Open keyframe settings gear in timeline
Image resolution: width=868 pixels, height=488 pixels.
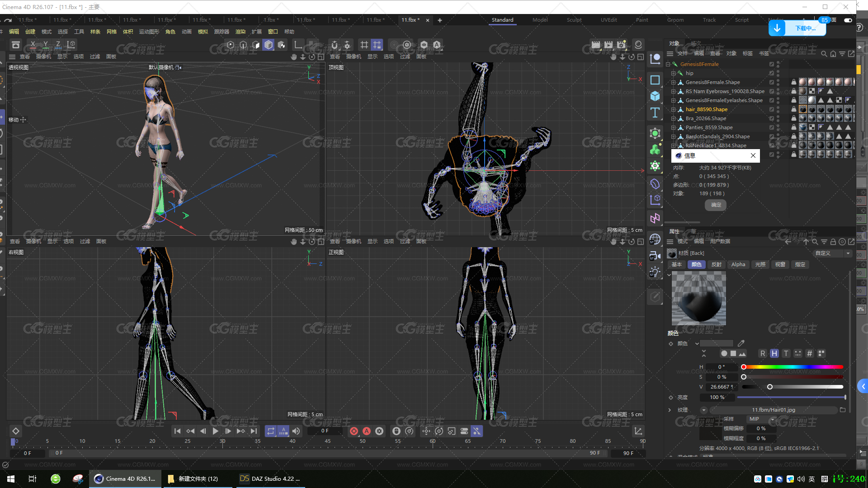pos(379,431)
